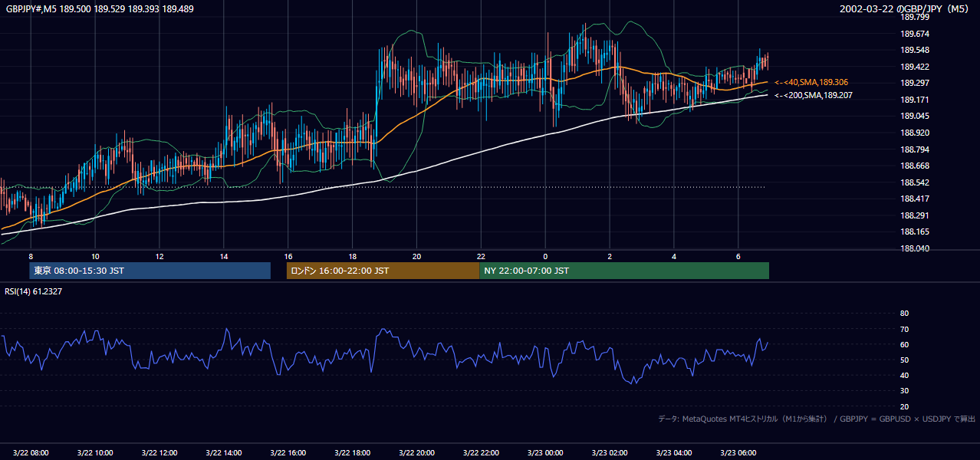Click the RSI 60 level label

pyautogui.click(x=904, y=344)
